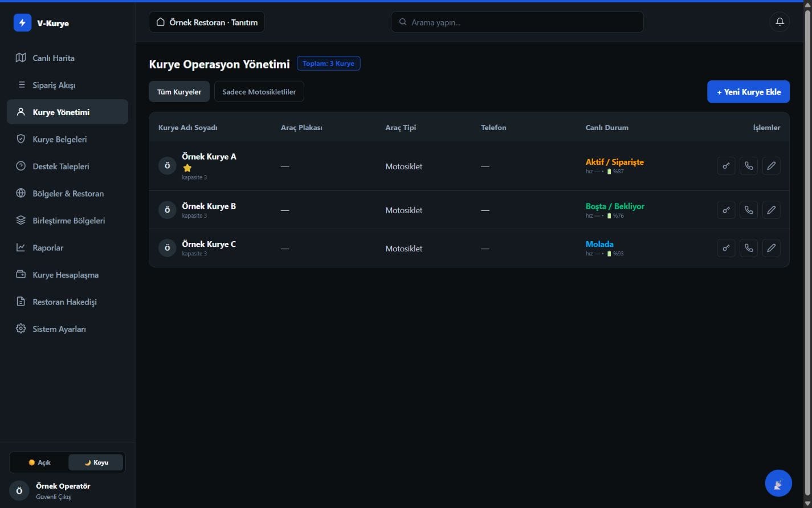Screen dimensions: 812x508
Task: Click the Yeni Kurye Ekle button
Action: point(748,92)
